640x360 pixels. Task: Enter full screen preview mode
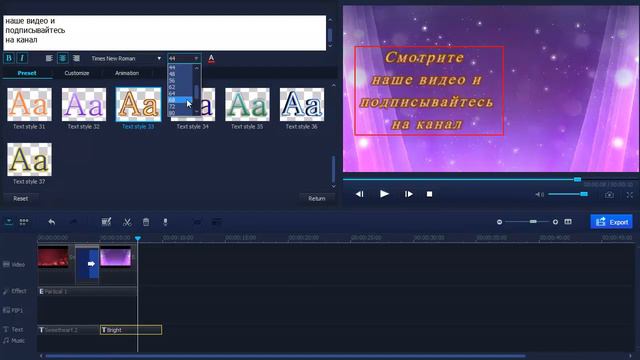[x=630, y=195]
